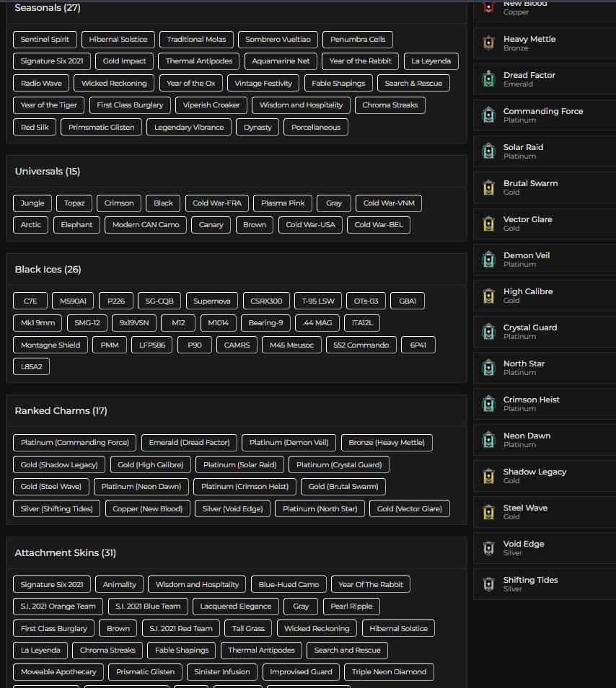This screenshot has height=688, width=616.
Task: Open the North Star Platinum list entry
Action: pos(544,368)
